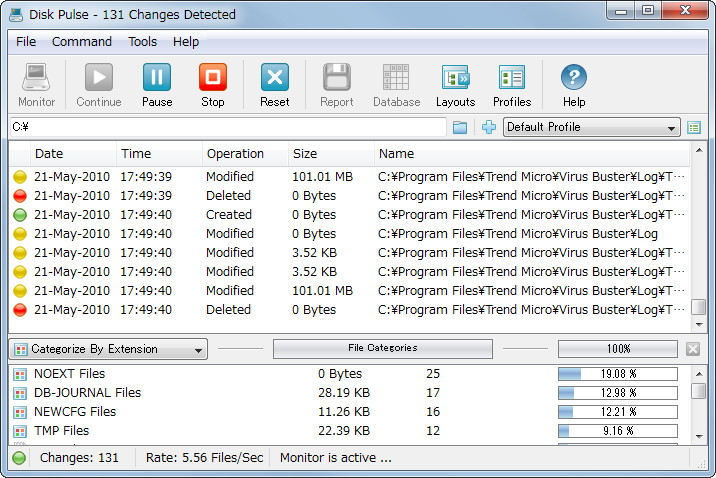The width and height of the screenshot is (716, 478).
Task: Open the Profiles tool
Action: pyautogui.click(x=512, y=86)
